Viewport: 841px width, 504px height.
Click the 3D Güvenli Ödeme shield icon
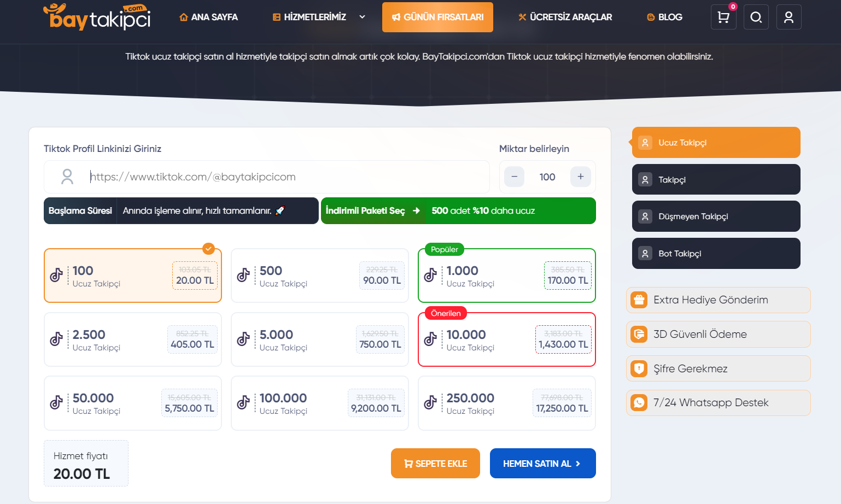[x=639, y=334]
